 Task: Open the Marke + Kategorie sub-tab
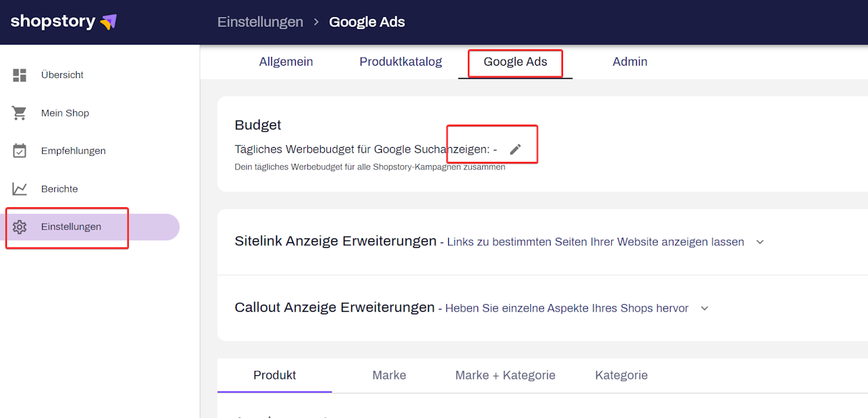(505, 375)
